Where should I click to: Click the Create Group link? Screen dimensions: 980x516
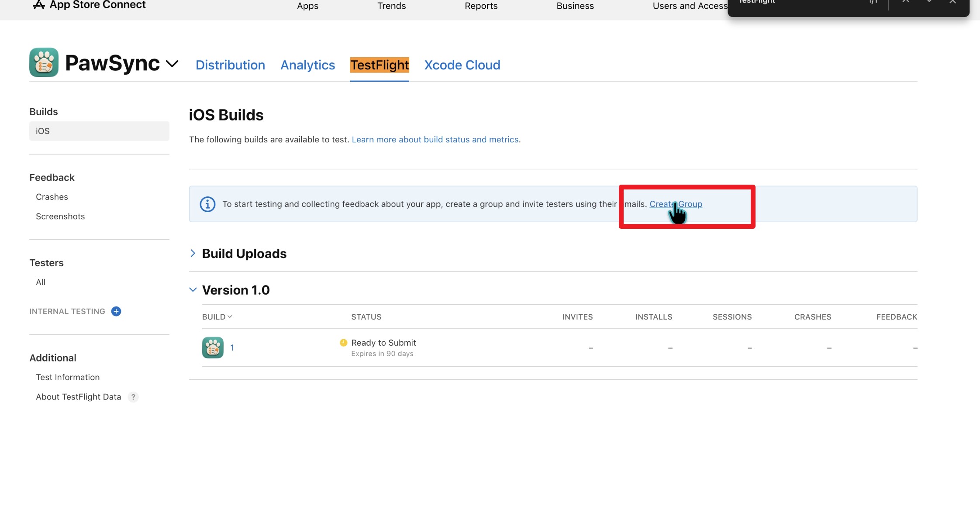click(676, 204)
